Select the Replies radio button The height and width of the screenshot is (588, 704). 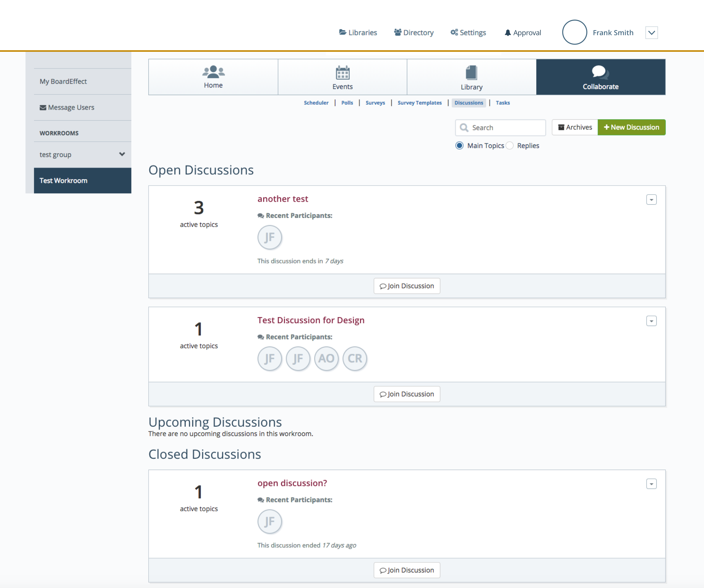click(x=510, y=145)
